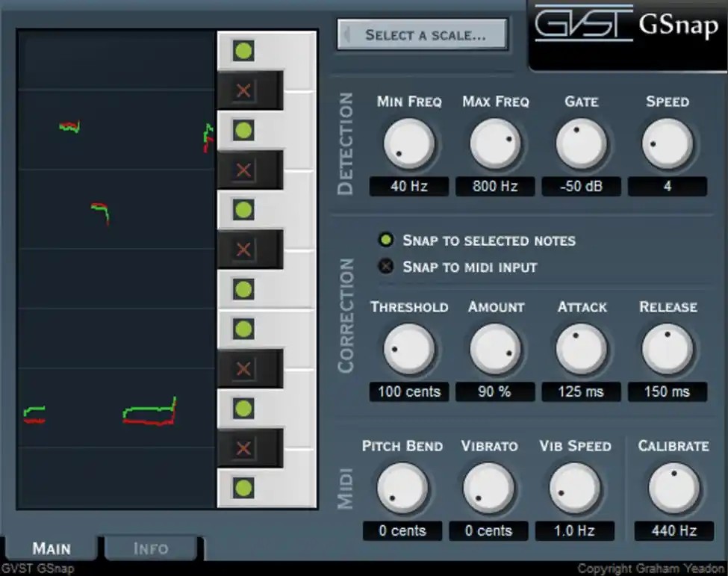Toggle the fifth white key from top

243,329
